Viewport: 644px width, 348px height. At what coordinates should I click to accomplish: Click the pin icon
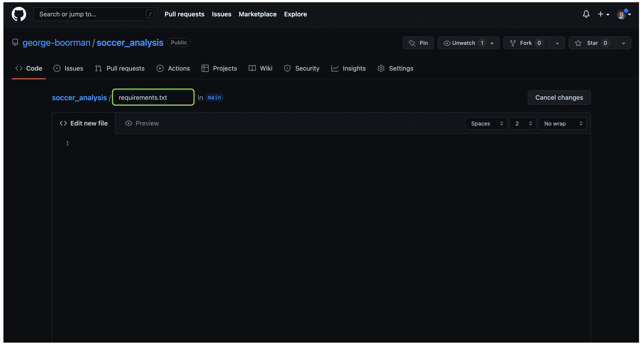[412, 43]
